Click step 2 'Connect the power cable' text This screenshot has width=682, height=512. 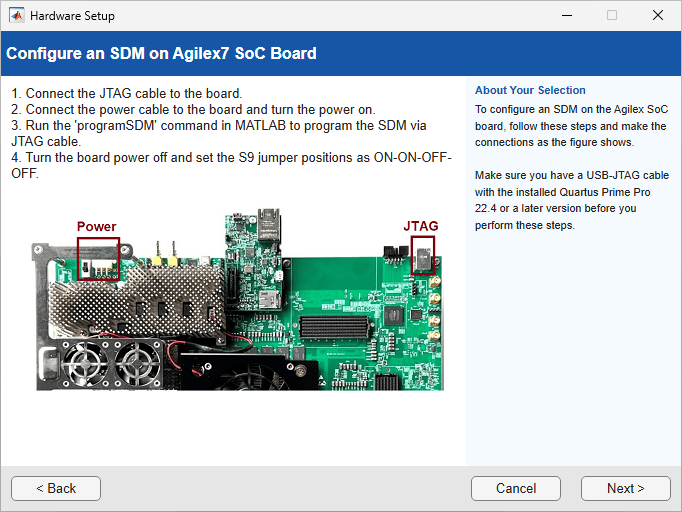[x=193, y=109]
